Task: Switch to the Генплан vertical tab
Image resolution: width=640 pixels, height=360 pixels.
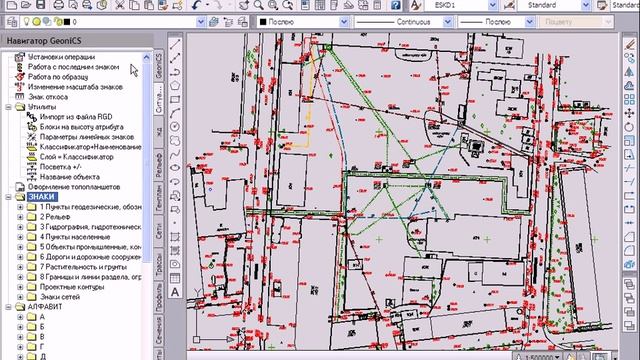Action: (x=159, y=198)
